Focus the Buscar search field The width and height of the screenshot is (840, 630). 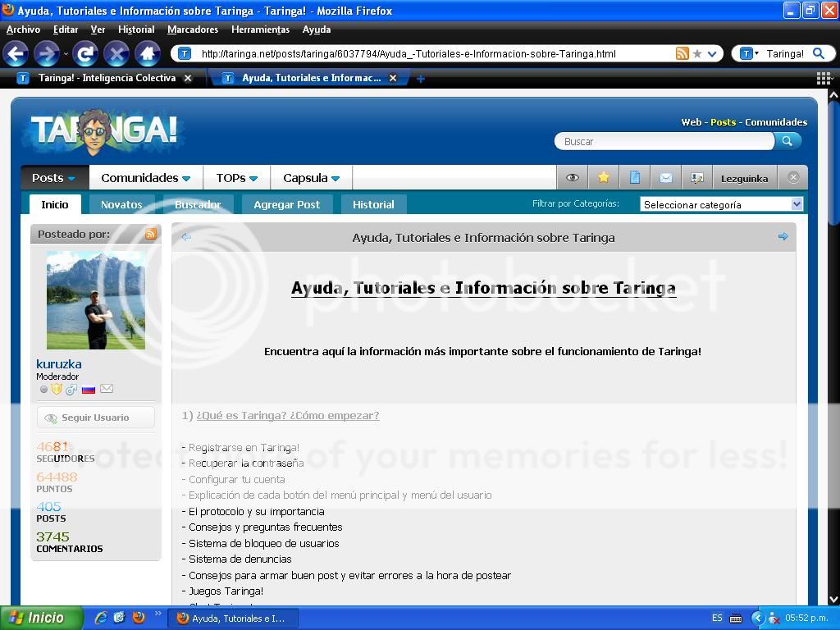click(664, 141)
